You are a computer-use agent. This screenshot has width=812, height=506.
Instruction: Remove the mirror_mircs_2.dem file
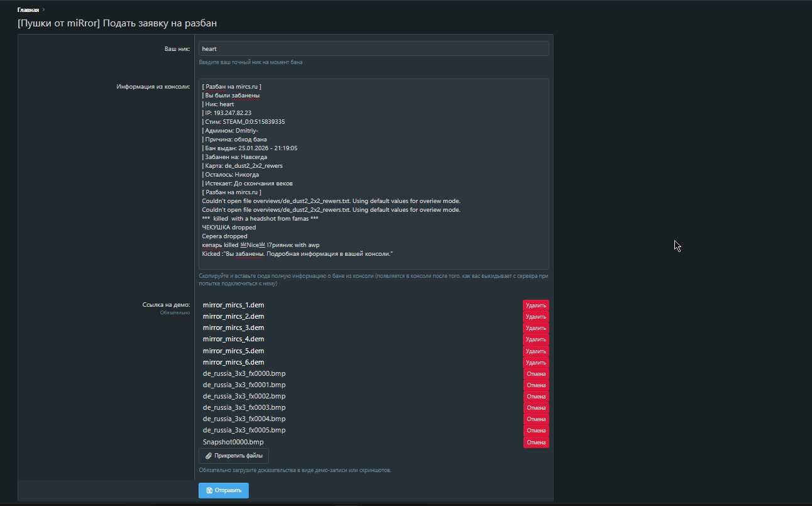coord(535,317)
